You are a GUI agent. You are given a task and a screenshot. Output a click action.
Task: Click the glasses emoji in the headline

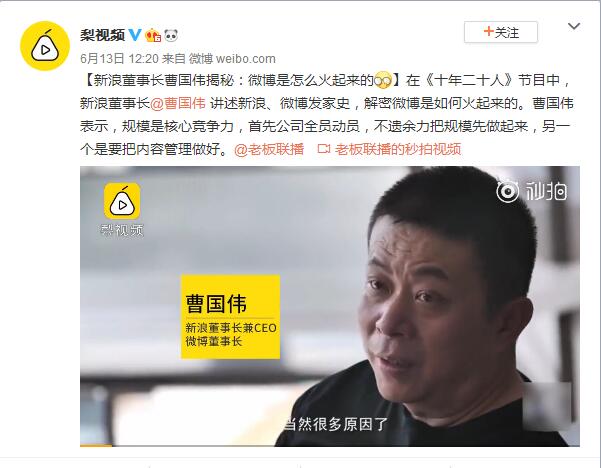[383, 80]
